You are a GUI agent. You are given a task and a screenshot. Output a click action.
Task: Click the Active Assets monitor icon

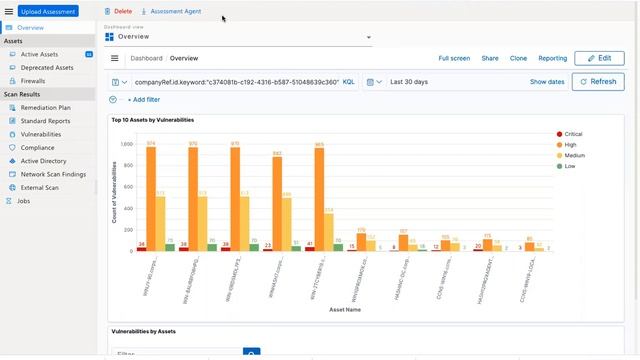(x=12, y=54)
